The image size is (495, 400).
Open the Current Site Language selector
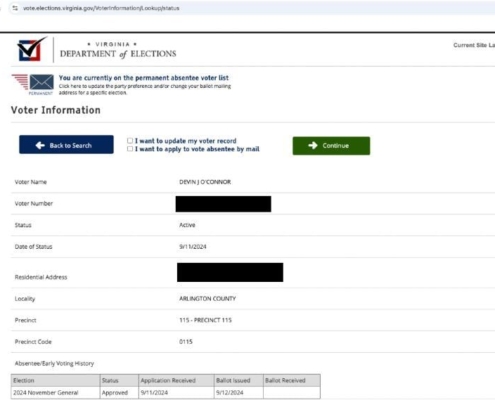pos(474,45)
